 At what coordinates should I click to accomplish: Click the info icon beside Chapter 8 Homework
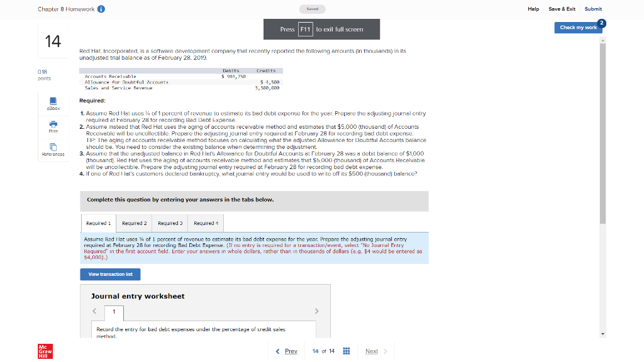click(x=101, y=9)
